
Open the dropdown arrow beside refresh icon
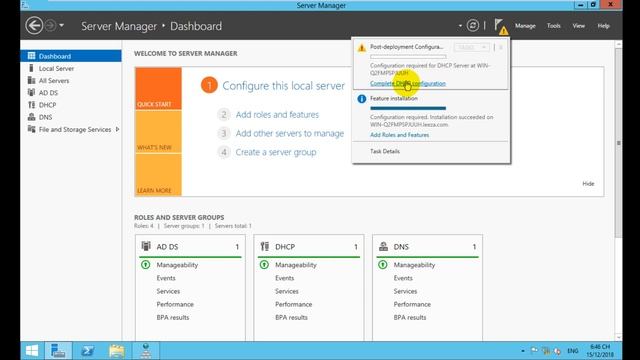[x=460, y=26]
